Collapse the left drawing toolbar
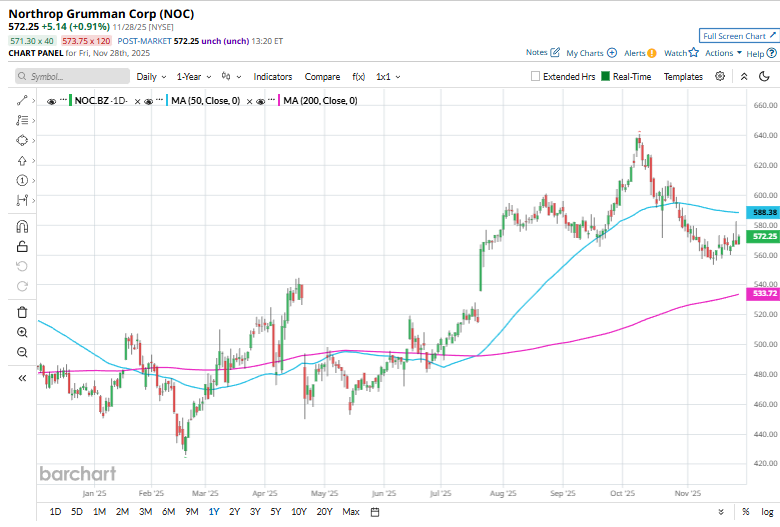 click(22, 378)
